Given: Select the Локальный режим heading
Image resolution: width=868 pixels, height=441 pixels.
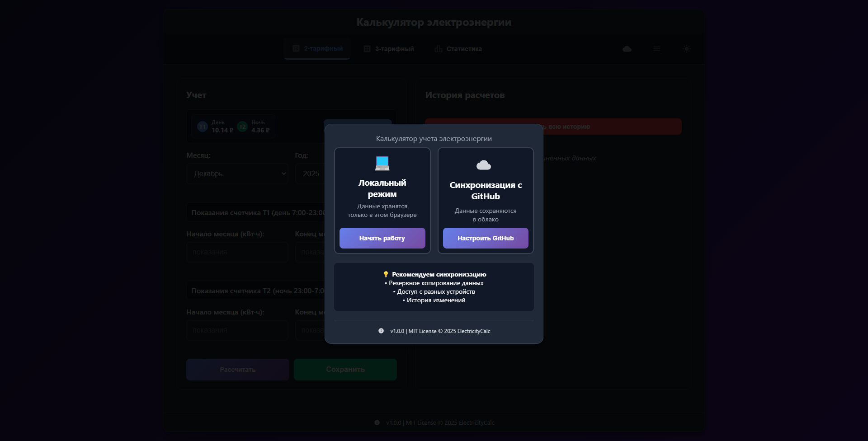Looking at the screenshot, I should click(x=382, y=188).
